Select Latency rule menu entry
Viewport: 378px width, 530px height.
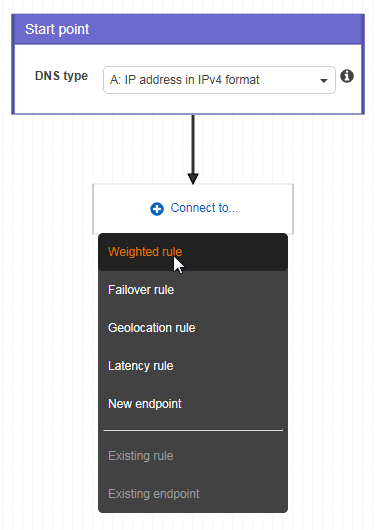click(193, 366)
